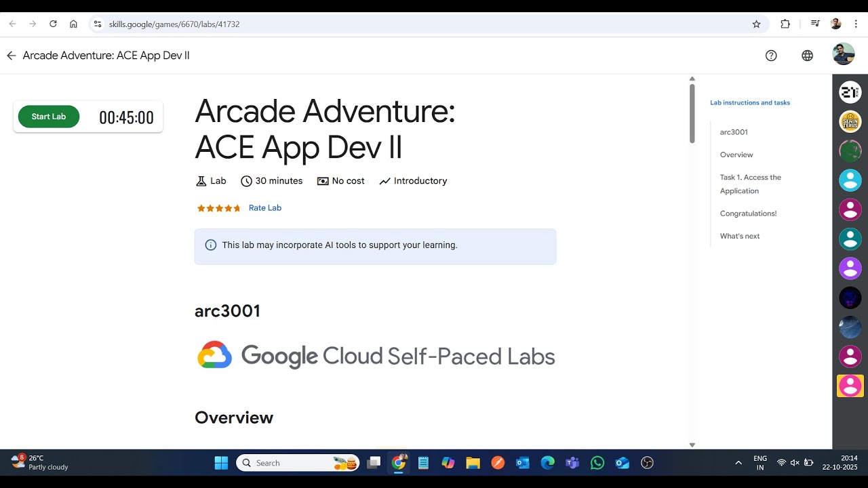Viewport: 868px width, 488px height.
Task: Open the Windows Start menu
Action: coord(221,463)
